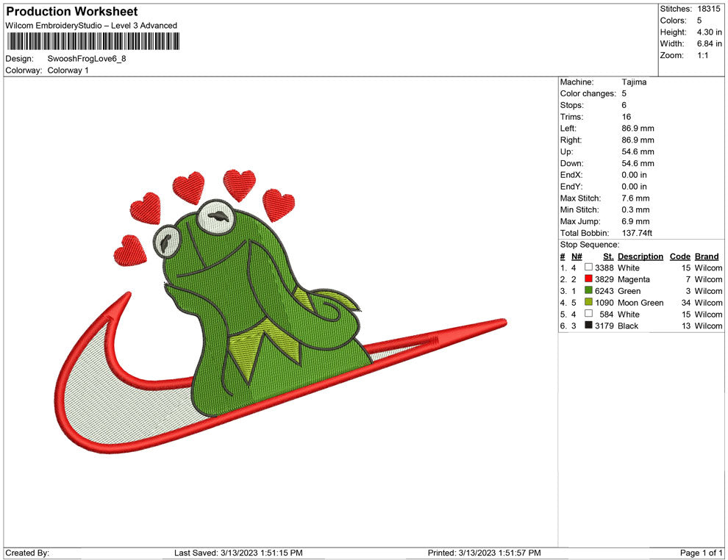
Task: Click the N# column header
Action: point(577,256)
